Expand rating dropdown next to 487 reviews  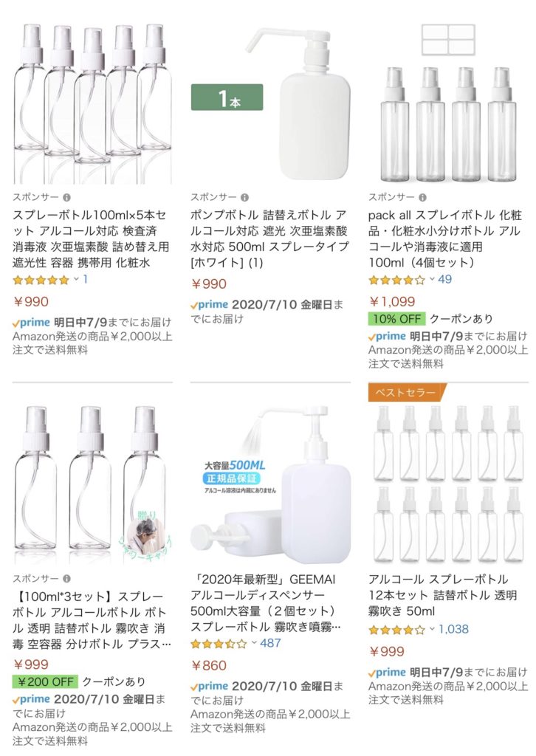coord(254,643)
